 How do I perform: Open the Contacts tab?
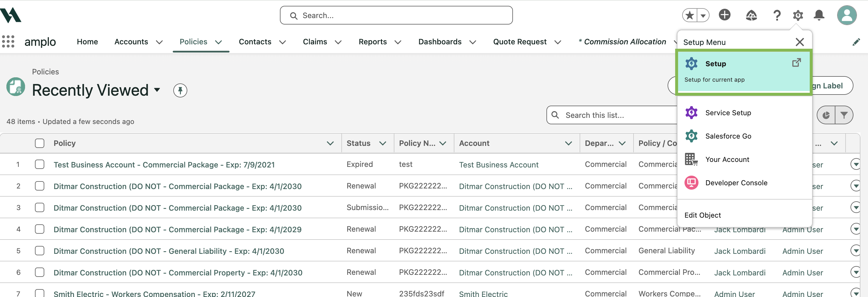tap(255, 41)
